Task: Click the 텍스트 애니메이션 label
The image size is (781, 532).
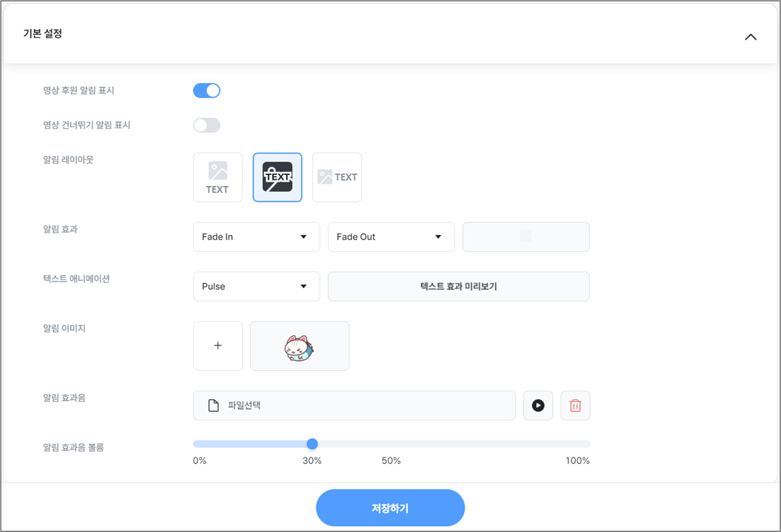Action: (76, 279)
